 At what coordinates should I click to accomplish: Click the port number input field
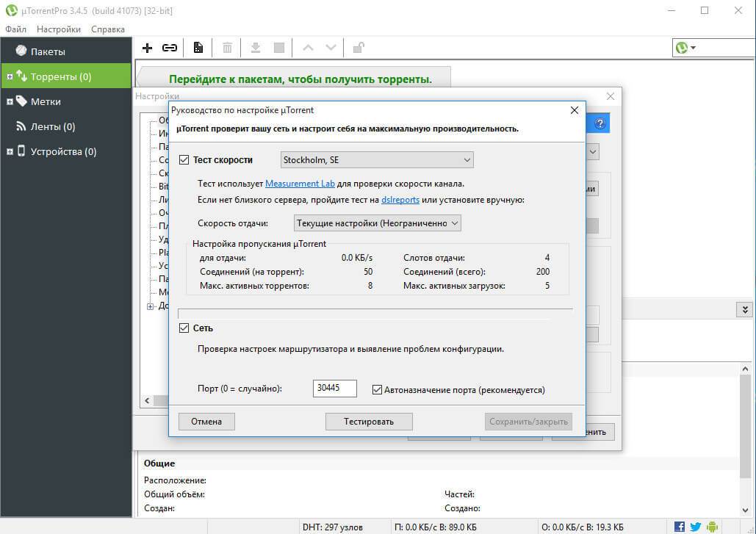[334, 389]
